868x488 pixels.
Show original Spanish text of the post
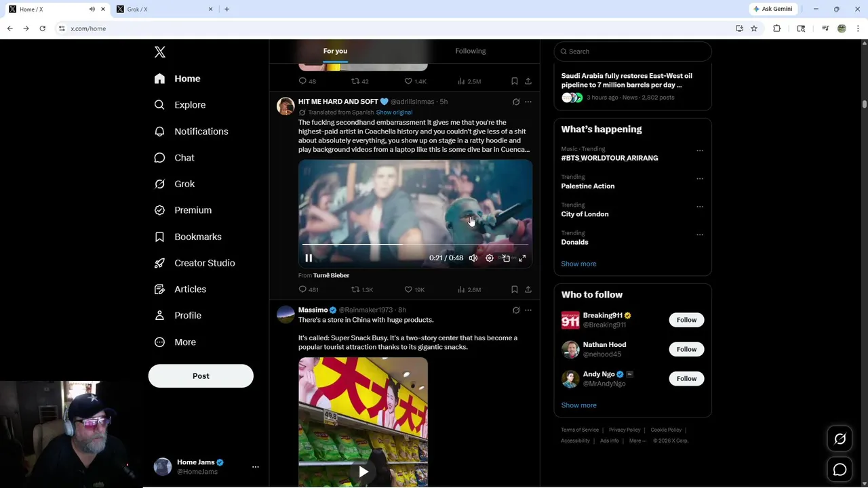coord(394,113)
